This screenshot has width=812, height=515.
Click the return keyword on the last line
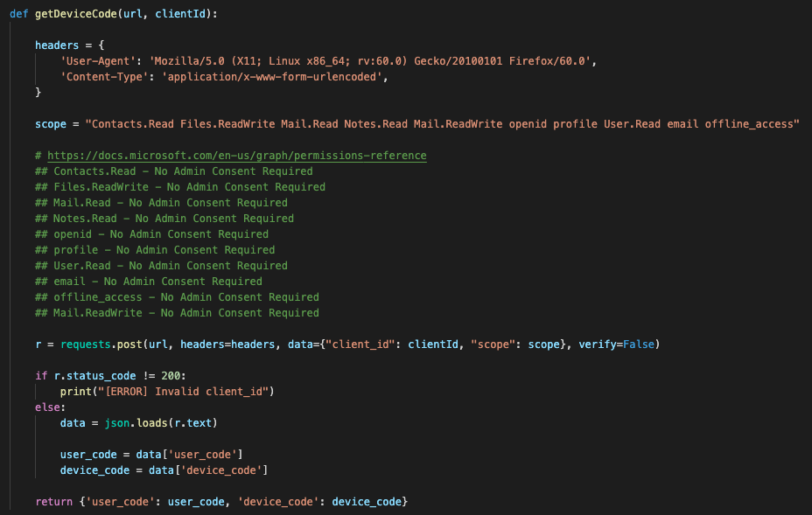point(53,502)
